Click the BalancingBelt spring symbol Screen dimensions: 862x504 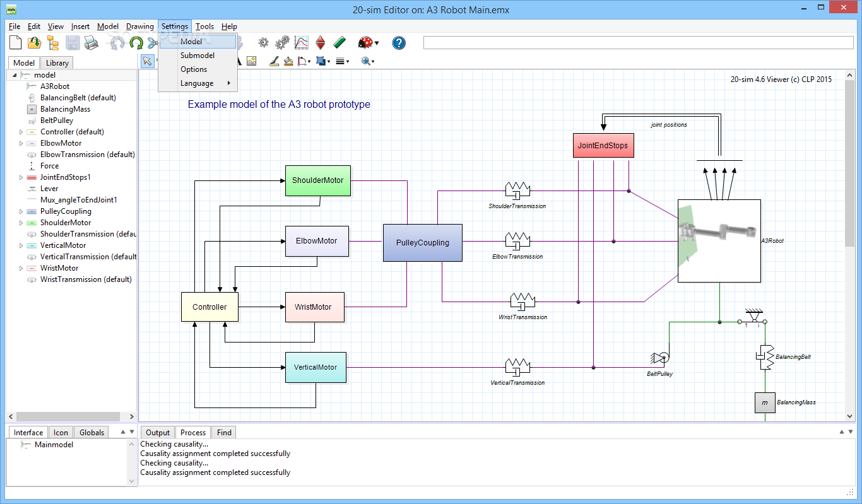coord(764,358)
